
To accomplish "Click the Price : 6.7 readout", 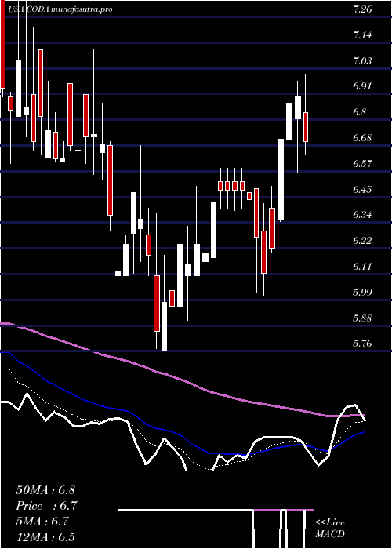I will click(46, 505).
